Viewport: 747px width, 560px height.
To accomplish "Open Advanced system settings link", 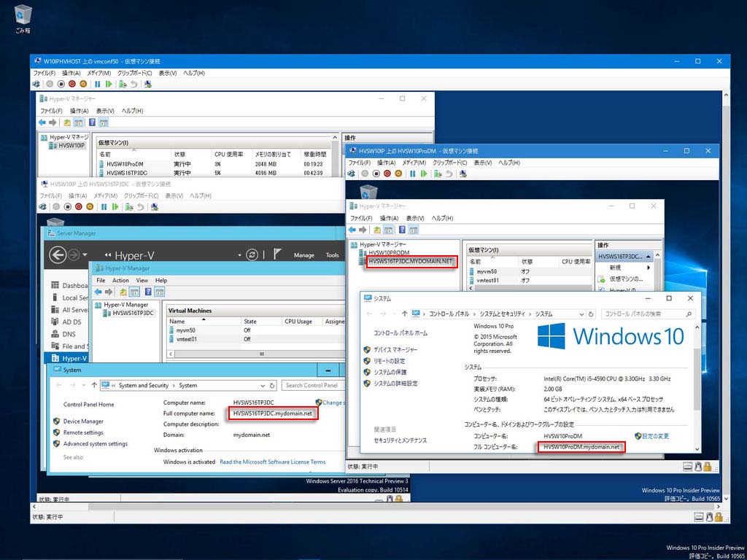I will click(x=96, y=444).
